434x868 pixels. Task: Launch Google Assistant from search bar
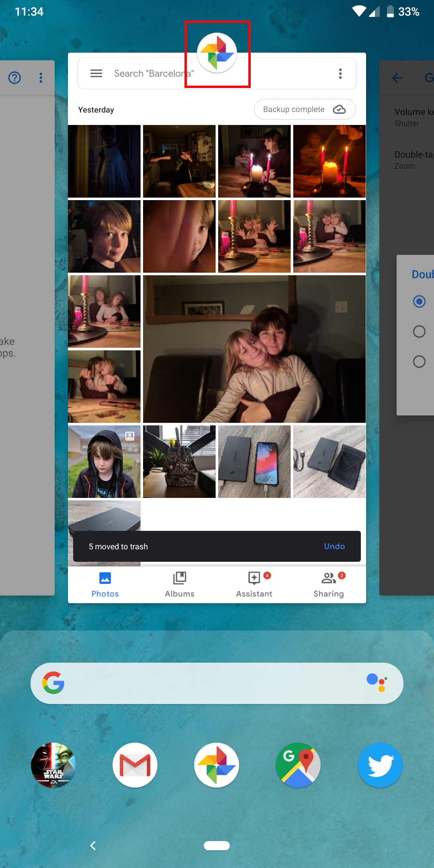(x=377, y=683)
